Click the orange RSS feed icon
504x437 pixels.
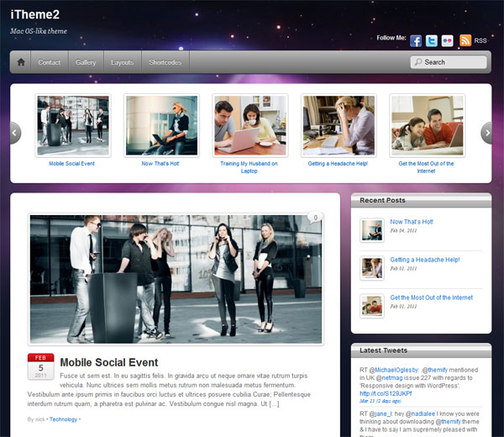pos(465,40)
